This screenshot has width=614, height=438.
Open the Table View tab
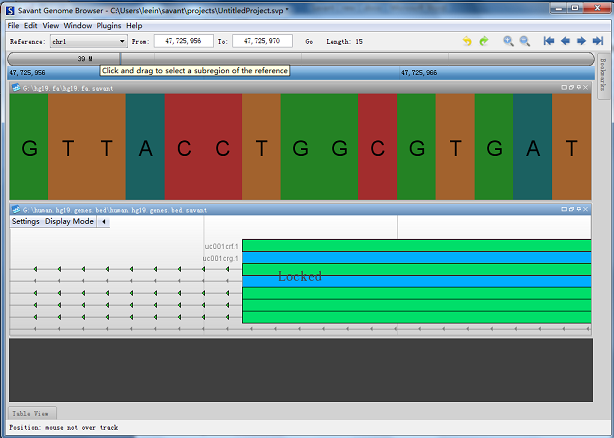[33, 413]
